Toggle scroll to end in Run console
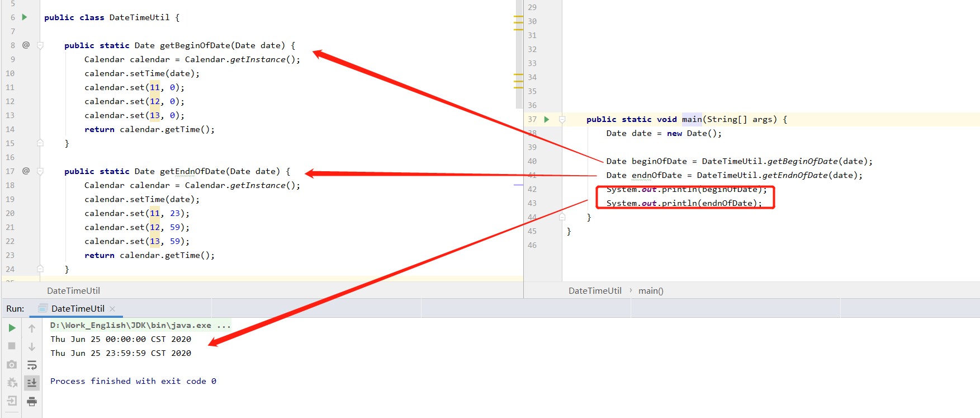Image resolution: width=980 pixels, height=418 pixels. [32, 383]
